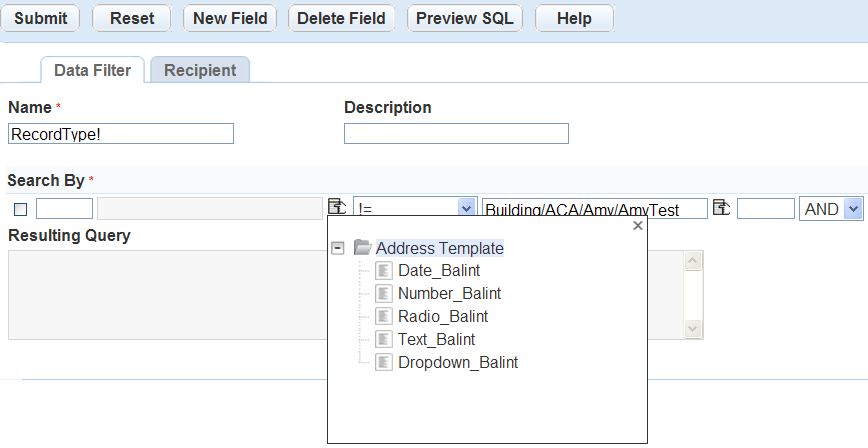
Task: Switch to the Recipient tab
Action: (200, 70)
